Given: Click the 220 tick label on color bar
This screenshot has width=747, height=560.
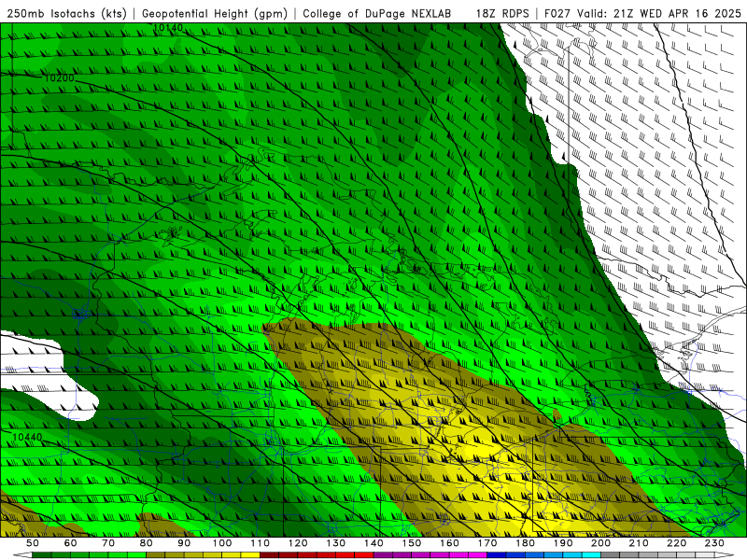Looking at the screenshot, I should (676, 543).
